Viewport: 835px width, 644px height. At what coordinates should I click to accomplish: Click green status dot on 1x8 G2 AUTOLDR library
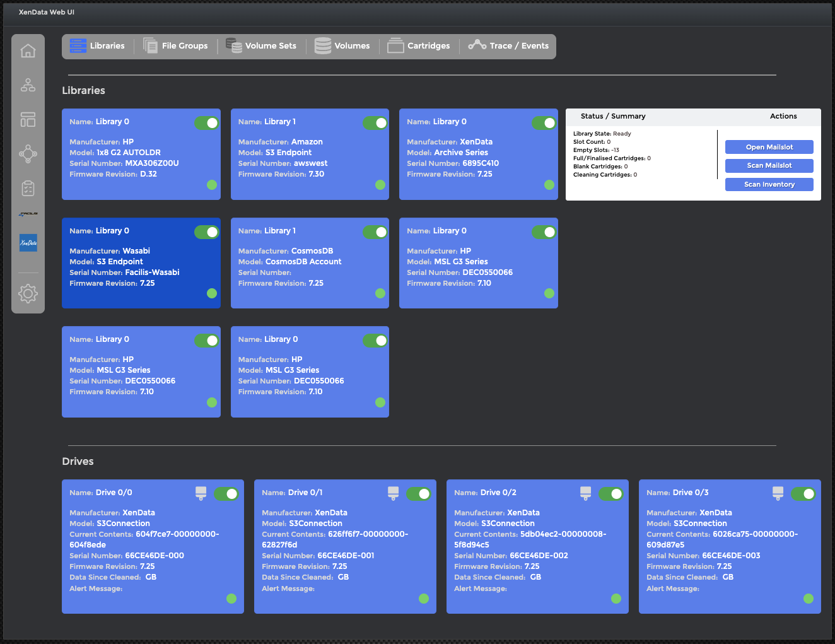click(212, 185)
